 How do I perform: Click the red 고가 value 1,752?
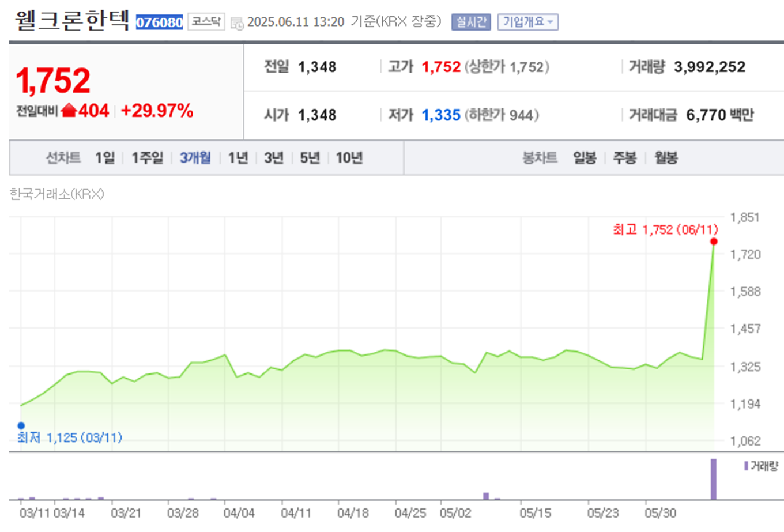(x=441, y=67)
